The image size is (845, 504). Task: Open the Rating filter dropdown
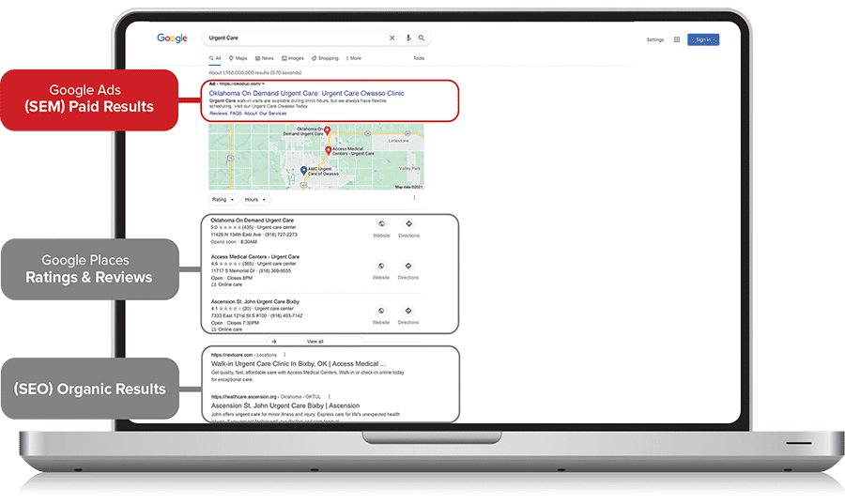[x=223, y=200]
